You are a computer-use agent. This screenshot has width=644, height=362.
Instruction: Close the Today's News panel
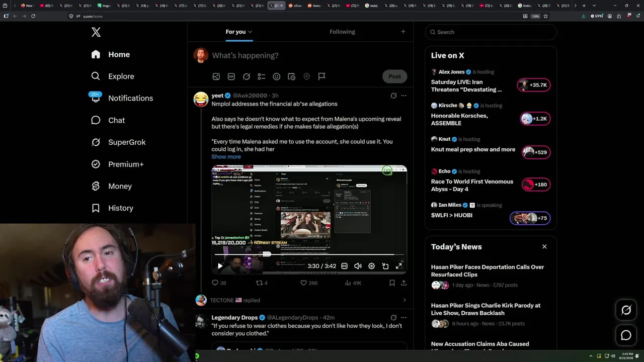tap(544, 246)
